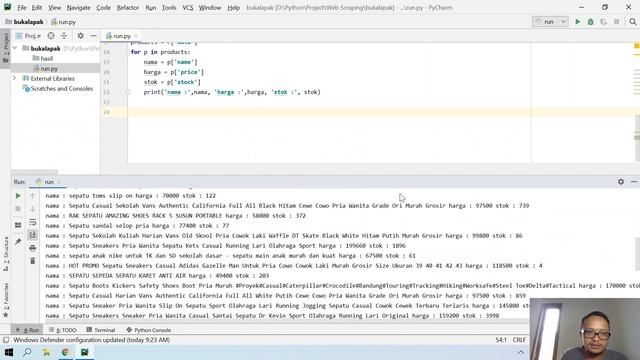This screenshot has width=640, height=360.
Task: Click the print console output icon
Action: [33, 248]
